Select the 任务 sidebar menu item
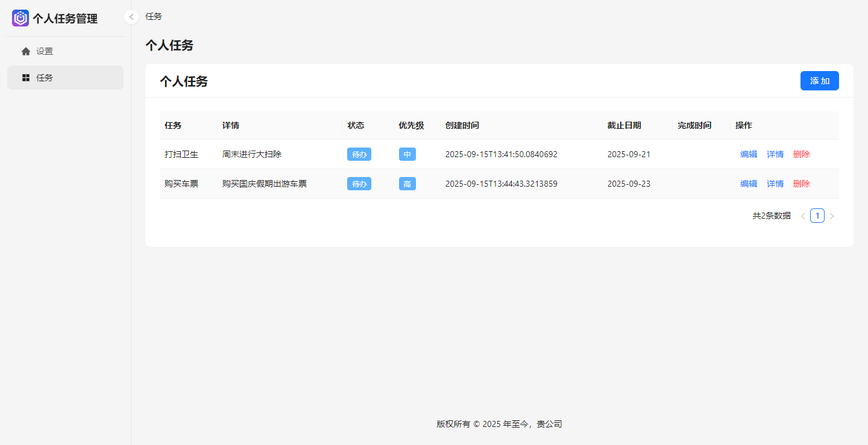This screenshot has height=445, width=868. click(45, 78)
